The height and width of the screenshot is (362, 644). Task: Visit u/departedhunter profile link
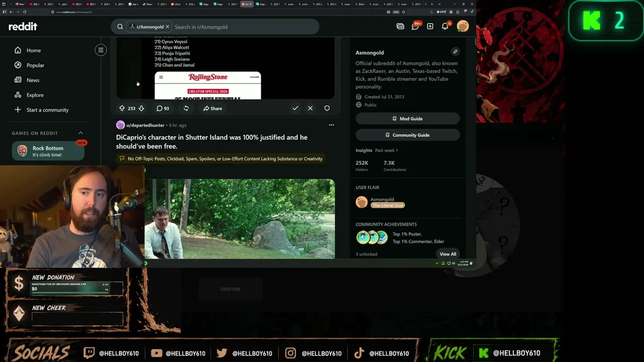[x=145, y=125]
